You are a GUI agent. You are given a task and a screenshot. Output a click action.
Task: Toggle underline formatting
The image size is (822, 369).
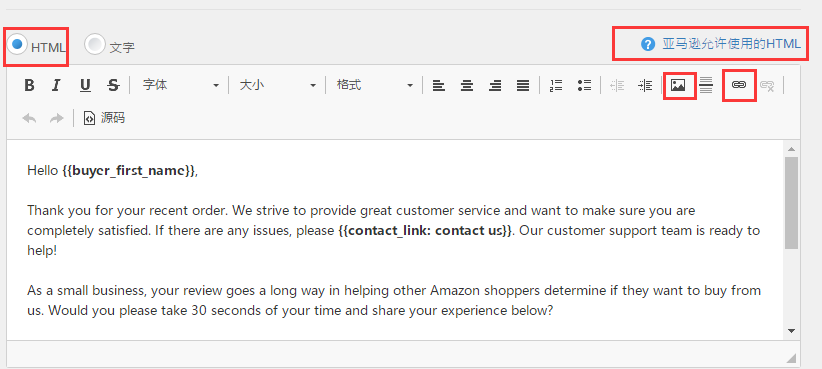[85, 85]
